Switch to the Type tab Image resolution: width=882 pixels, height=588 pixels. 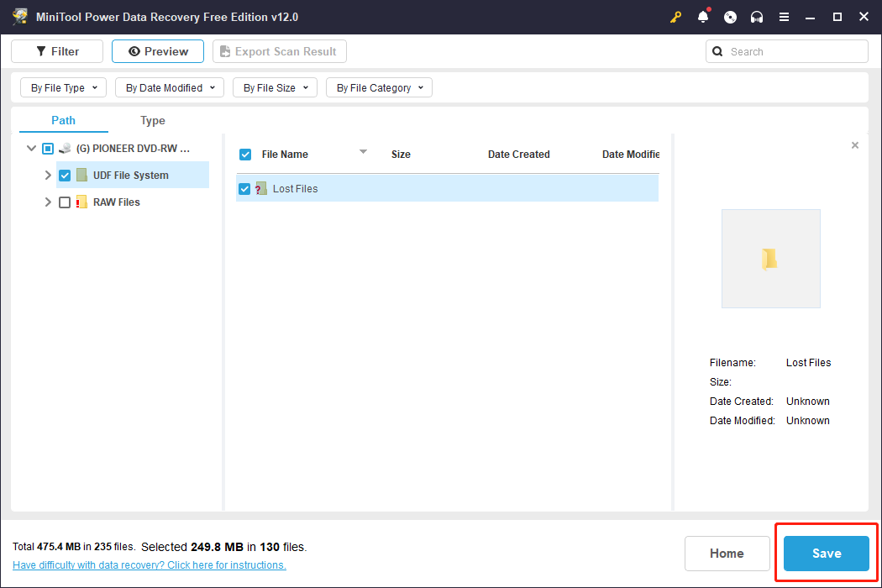point(152,120)
